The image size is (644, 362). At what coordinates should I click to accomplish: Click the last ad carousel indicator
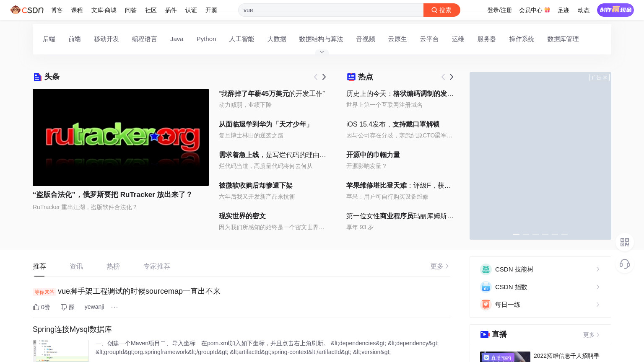pos(564,234)
